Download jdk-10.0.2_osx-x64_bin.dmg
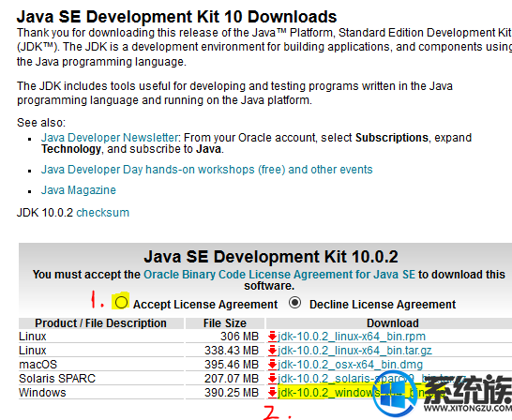Viewport: 512px width, 420px height. [x=350, y=365]
